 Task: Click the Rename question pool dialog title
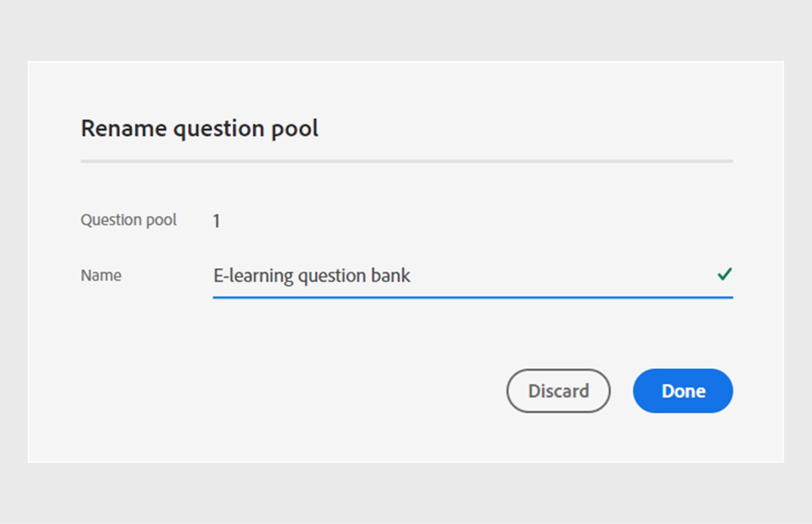[x=199, y=128]
